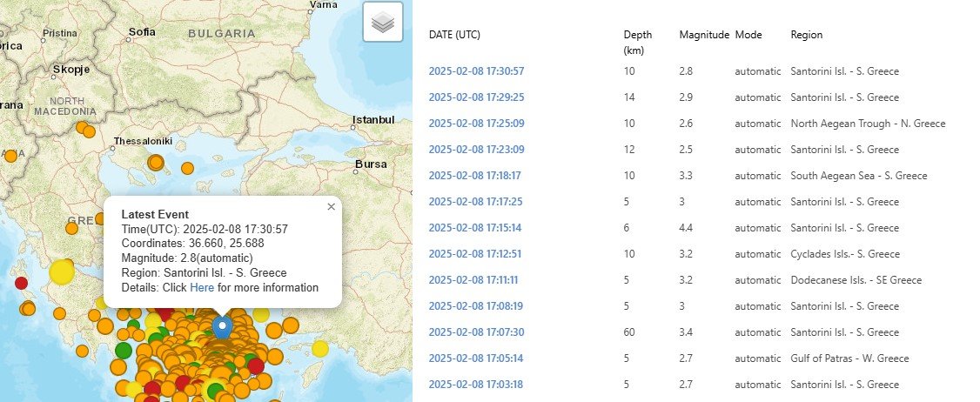
Task: Click the red earthquake marker on far left
Action: [x=22, y=283]
